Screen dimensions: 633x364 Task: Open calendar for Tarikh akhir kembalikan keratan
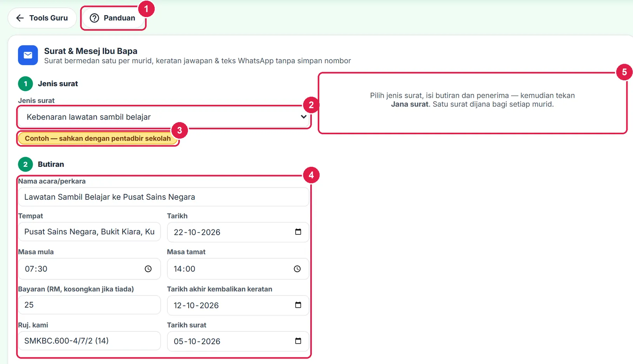(298, 305)
